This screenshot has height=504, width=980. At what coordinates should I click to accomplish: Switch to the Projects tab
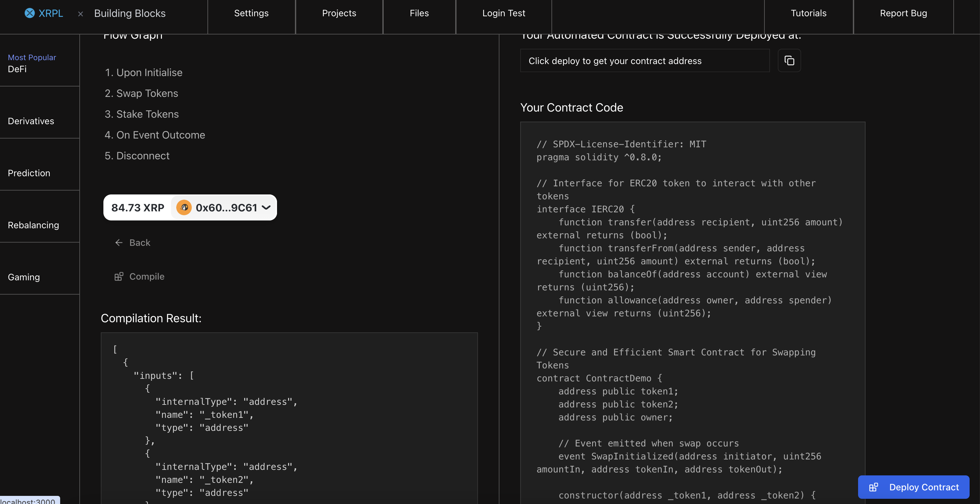click(339, 13)
